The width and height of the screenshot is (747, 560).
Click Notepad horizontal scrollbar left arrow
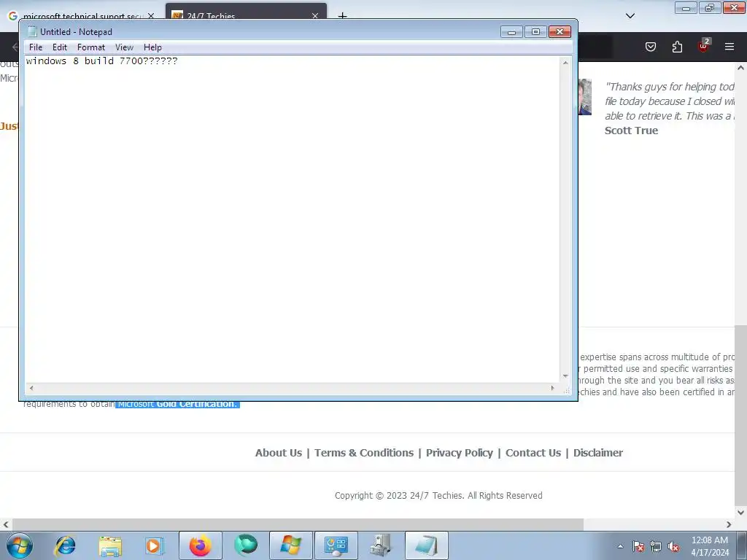[31, 388]
